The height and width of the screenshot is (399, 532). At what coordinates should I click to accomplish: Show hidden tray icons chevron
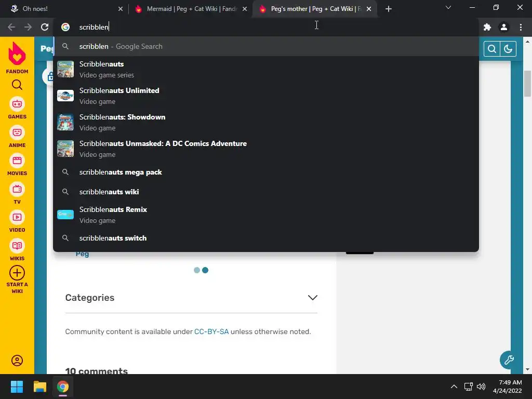454,387
